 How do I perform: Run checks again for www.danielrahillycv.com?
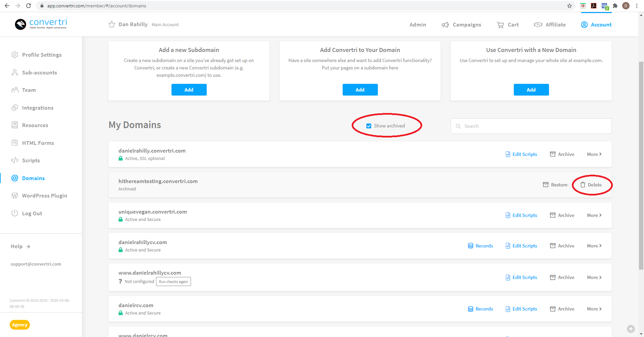(173, 281)
